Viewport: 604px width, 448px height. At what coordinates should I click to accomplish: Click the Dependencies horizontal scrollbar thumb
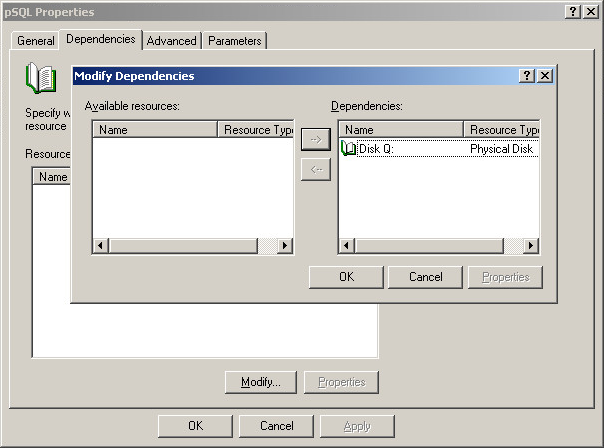[x=429, y=245]
